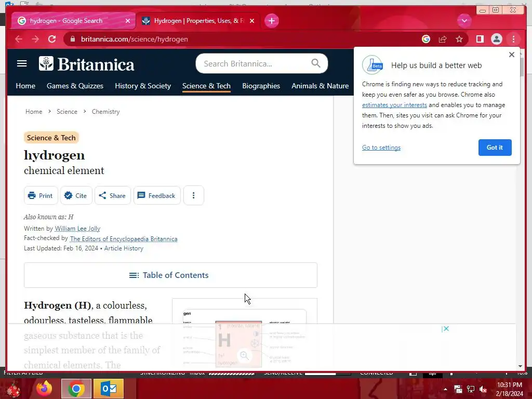Open the Chrome profile avatar
Image resolution: width=532 pixels, height=399 pixels.
[496, 39]
